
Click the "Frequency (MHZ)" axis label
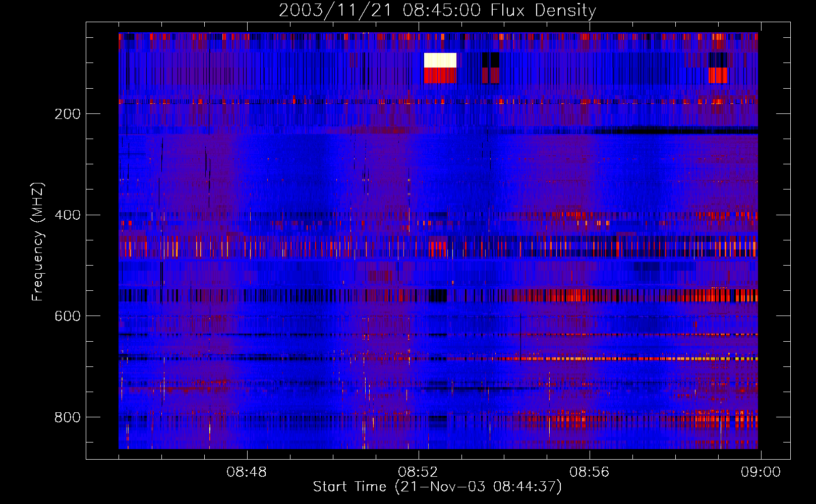tap(37, 241)
